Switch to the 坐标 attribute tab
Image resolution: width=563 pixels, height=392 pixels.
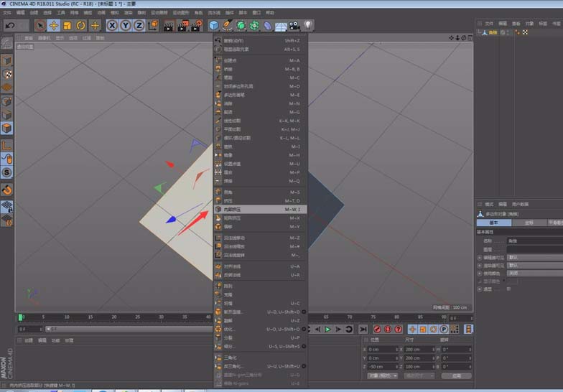(x=529, y=223)
